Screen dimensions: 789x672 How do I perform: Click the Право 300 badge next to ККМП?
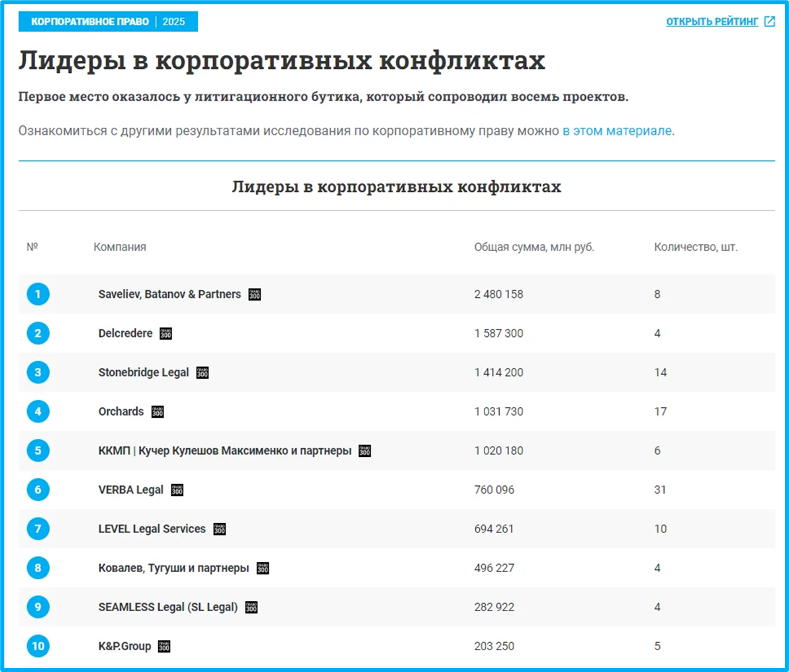click(364, 450)
